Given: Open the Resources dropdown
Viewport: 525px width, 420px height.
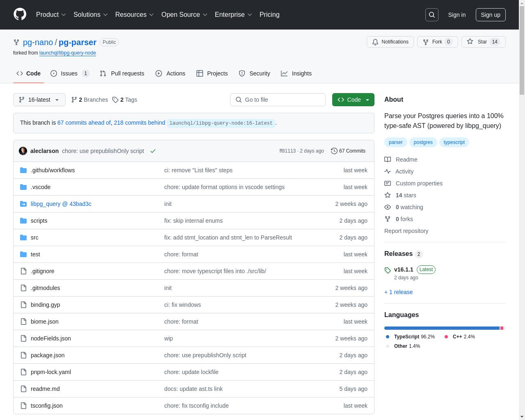Looking at the screenshot, I should 135,15.
